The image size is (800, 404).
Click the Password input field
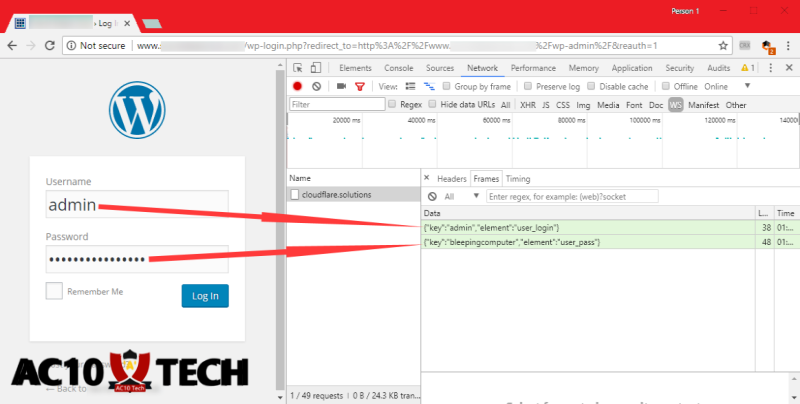[x=137, y=259]
